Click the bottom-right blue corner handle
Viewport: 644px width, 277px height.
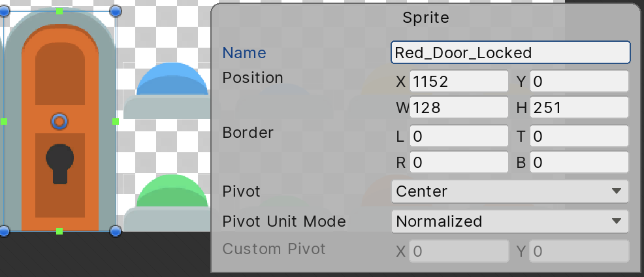point(116,231)
